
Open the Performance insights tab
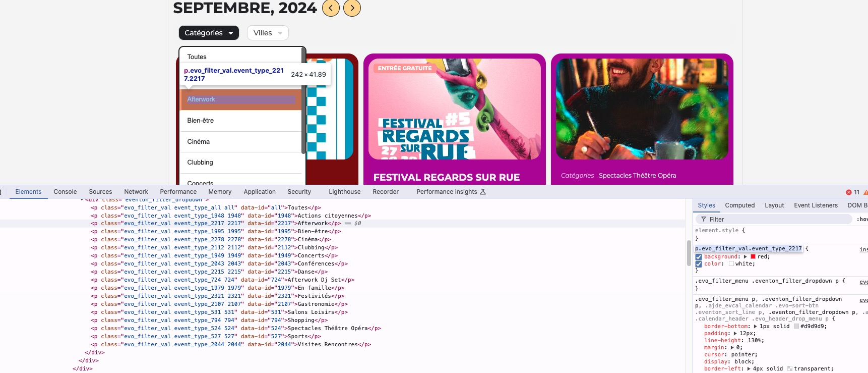click(451, 192)
